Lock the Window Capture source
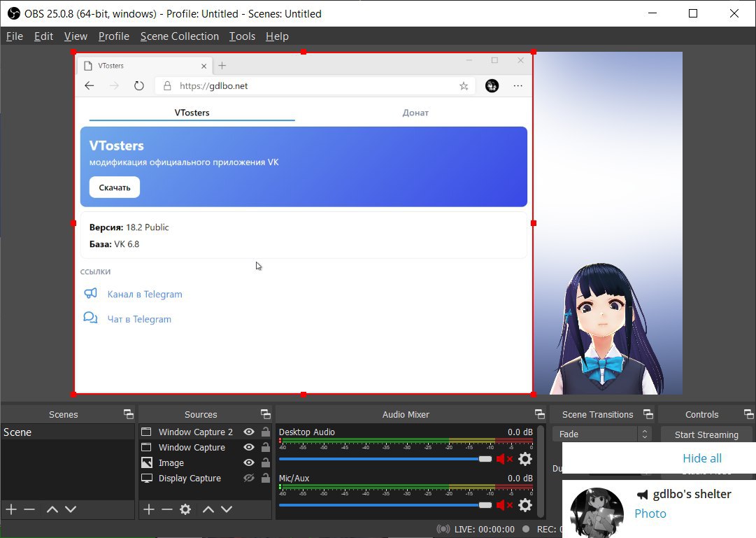The height and width of the screenshot is (538, 756). [266, 447]
